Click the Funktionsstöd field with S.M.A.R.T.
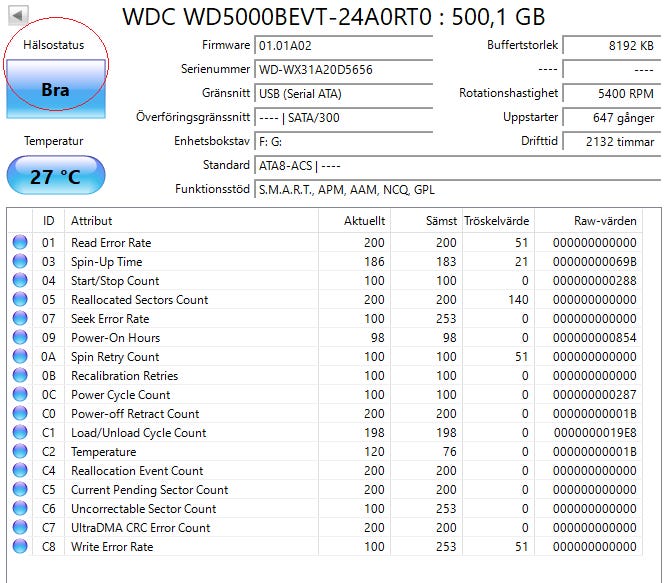Screen dimensions: 668x583 pos(458,190)
